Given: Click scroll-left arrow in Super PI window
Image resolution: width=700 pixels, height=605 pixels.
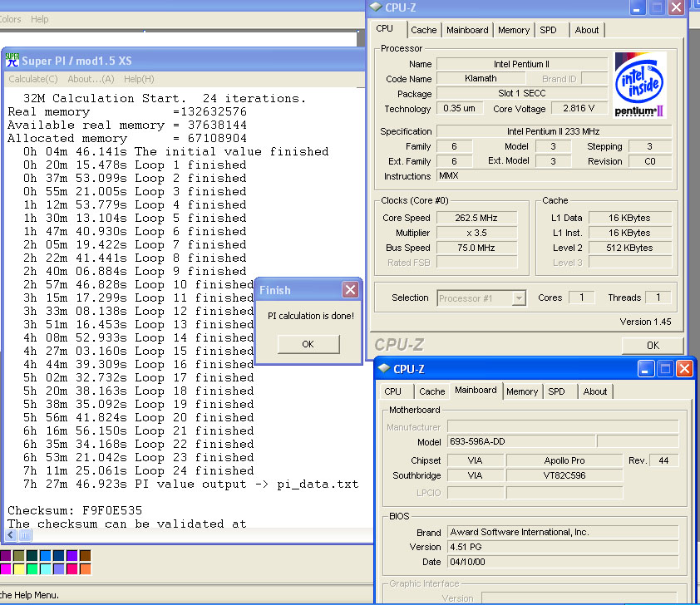Looking at the screenshot, I should tap(11, 535).
